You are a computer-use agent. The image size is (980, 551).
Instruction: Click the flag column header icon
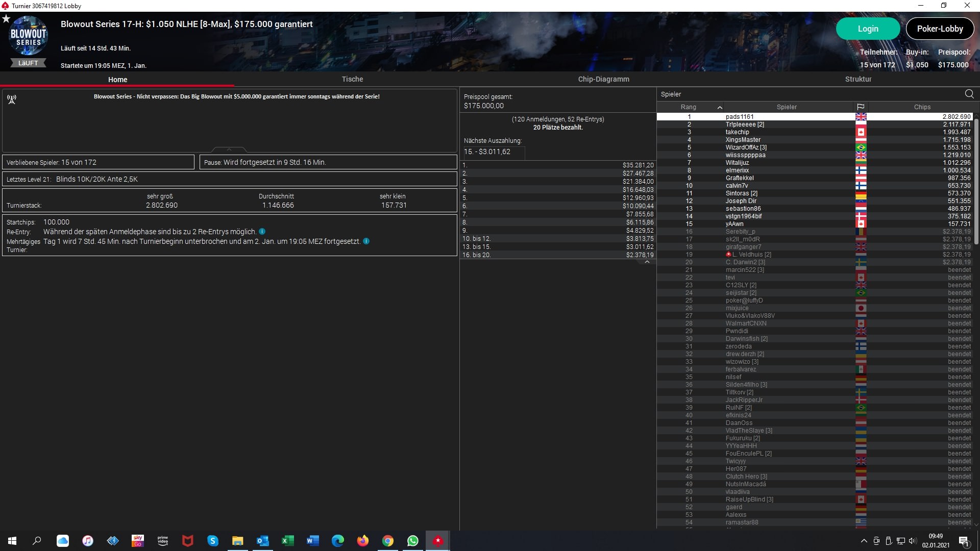click(861, 107)
